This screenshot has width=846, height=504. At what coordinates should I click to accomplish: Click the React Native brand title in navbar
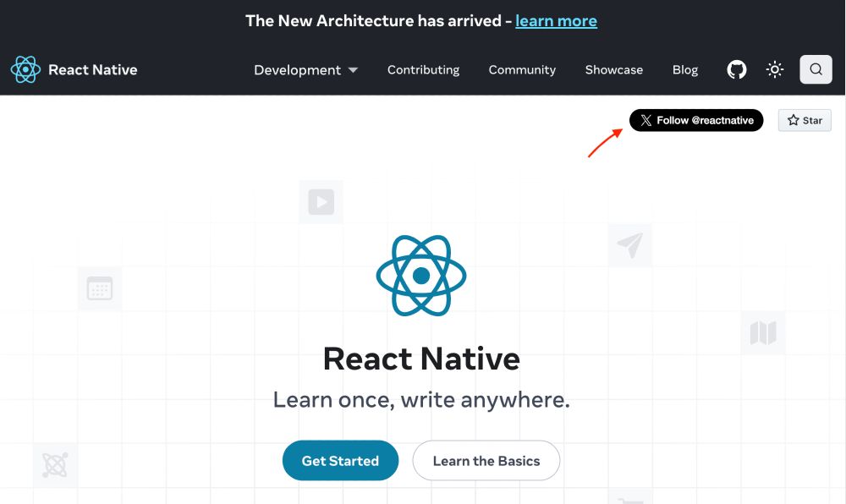[93, 70]
